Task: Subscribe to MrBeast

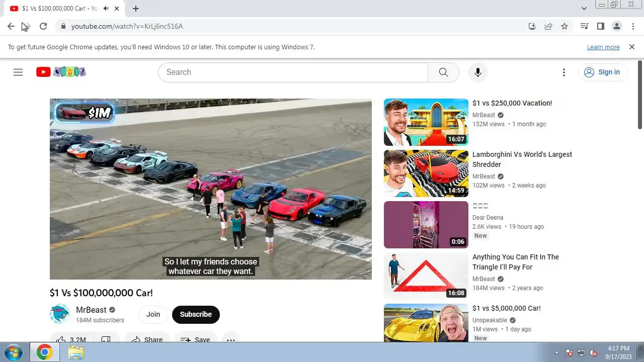Action: click(196, 314)
